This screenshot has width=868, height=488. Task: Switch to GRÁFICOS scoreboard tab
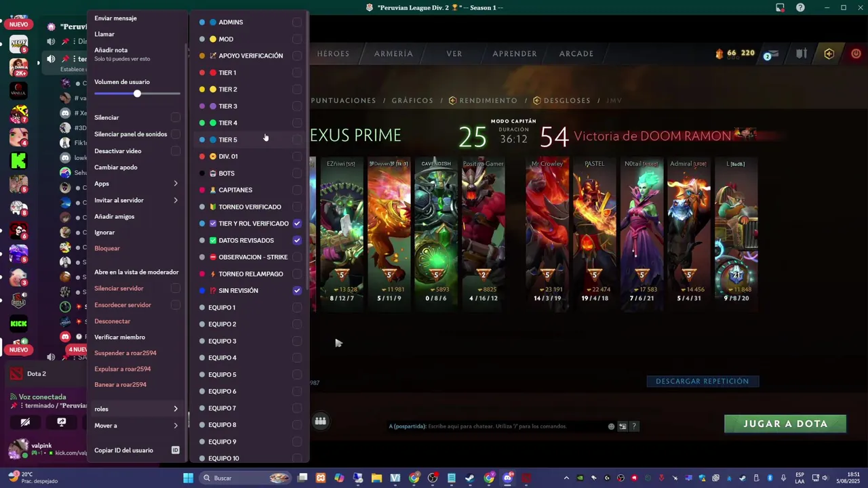412,100
